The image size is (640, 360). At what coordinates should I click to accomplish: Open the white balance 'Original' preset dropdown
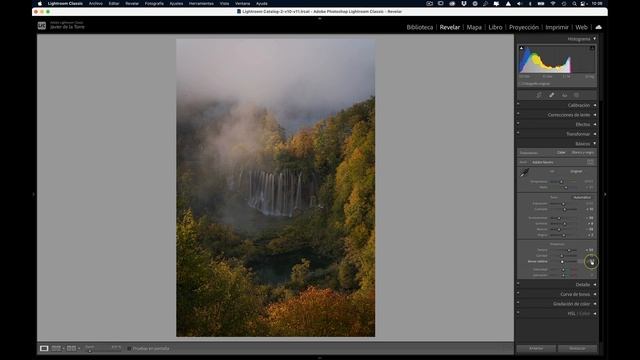pos(576,171)
